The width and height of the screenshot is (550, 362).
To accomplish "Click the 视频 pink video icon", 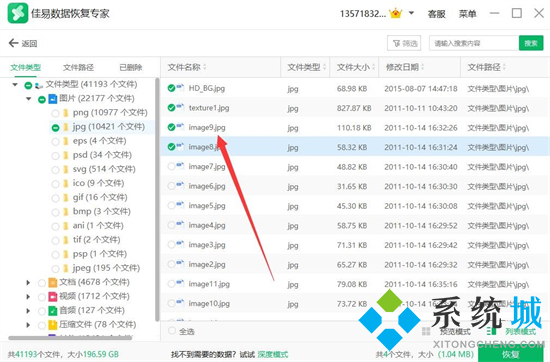I will pos(53,297).
